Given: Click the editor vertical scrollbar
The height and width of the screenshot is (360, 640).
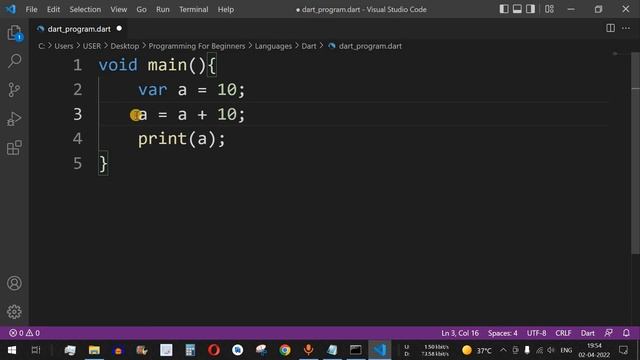Looking at the screenshot, I should coord(636,153).
